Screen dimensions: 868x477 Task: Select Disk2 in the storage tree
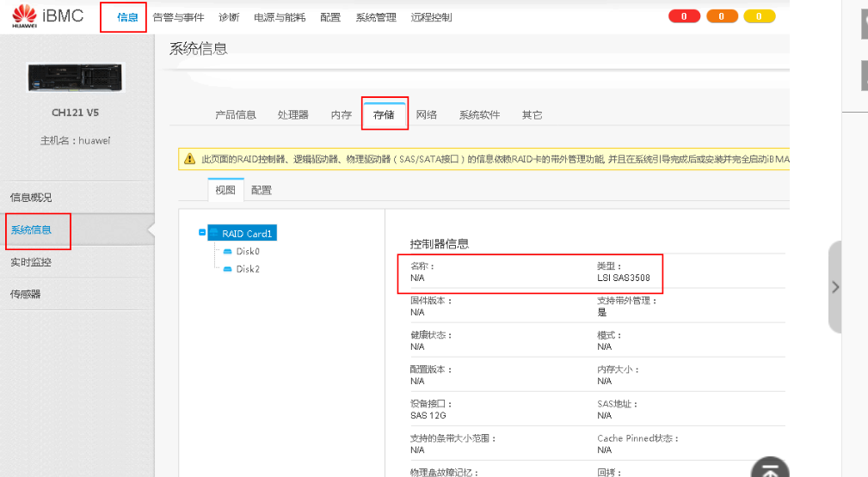[248, 269]
